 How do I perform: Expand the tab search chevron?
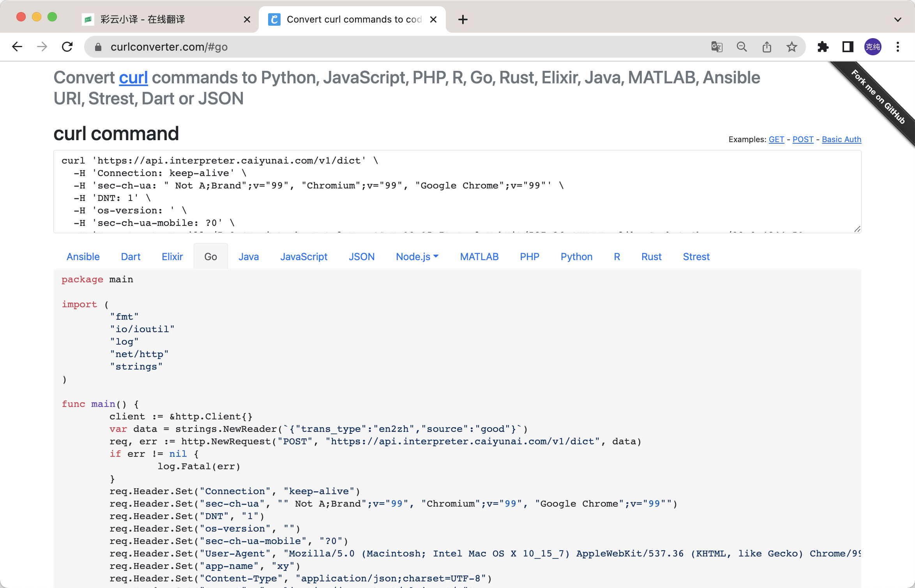(x=898, y=19)
